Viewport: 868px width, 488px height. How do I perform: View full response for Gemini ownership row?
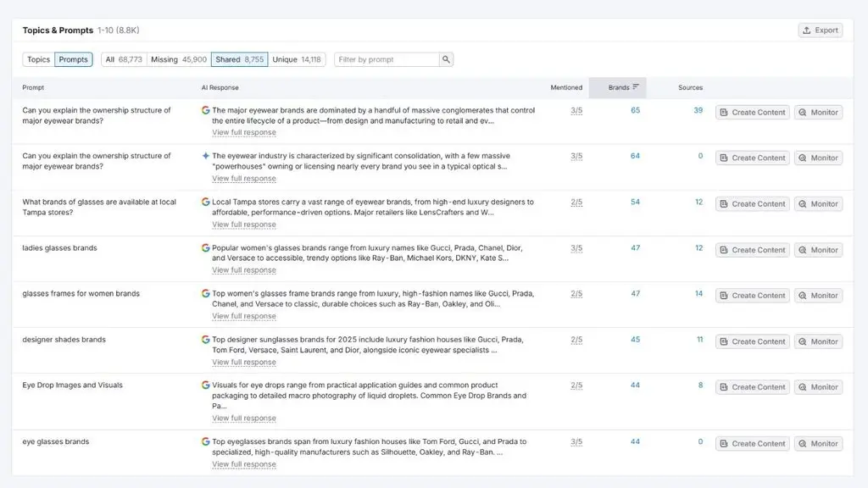point(243,178)
